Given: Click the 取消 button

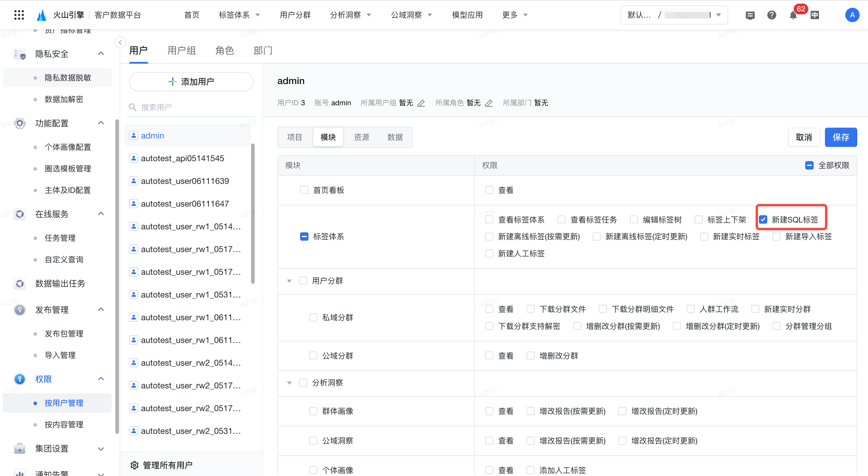Looking at the screenshot, I should [x=804, y=137].
